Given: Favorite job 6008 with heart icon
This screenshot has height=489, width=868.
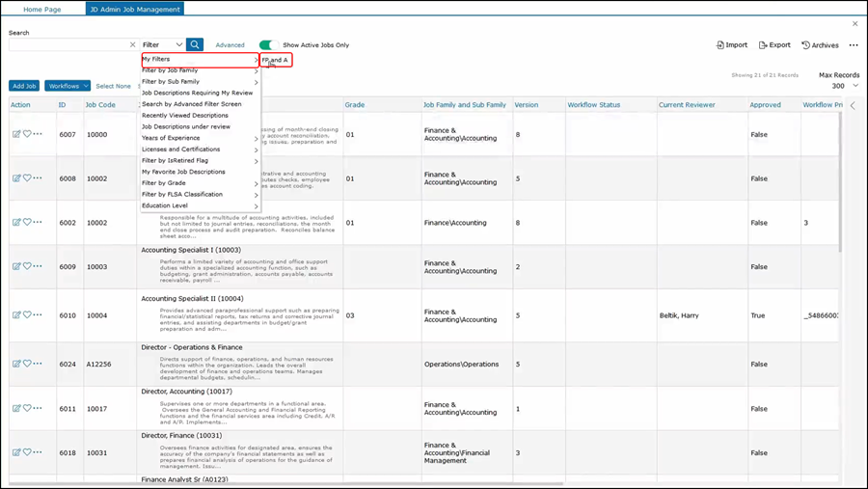Looking at the screenshot, I should coord(27,178).
